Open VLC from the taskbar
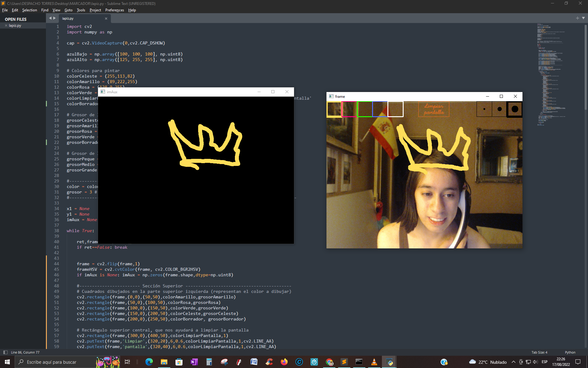The image size is (588, 368). pyautogui.click(x=374, y=362)
